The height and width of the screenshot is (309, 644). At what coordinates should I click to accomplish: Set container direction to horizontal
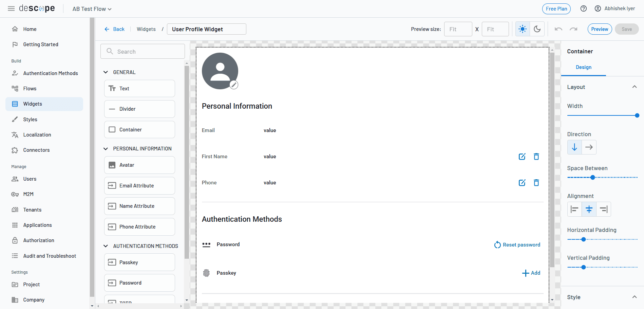pyautogui.click(x=589, y=147)
